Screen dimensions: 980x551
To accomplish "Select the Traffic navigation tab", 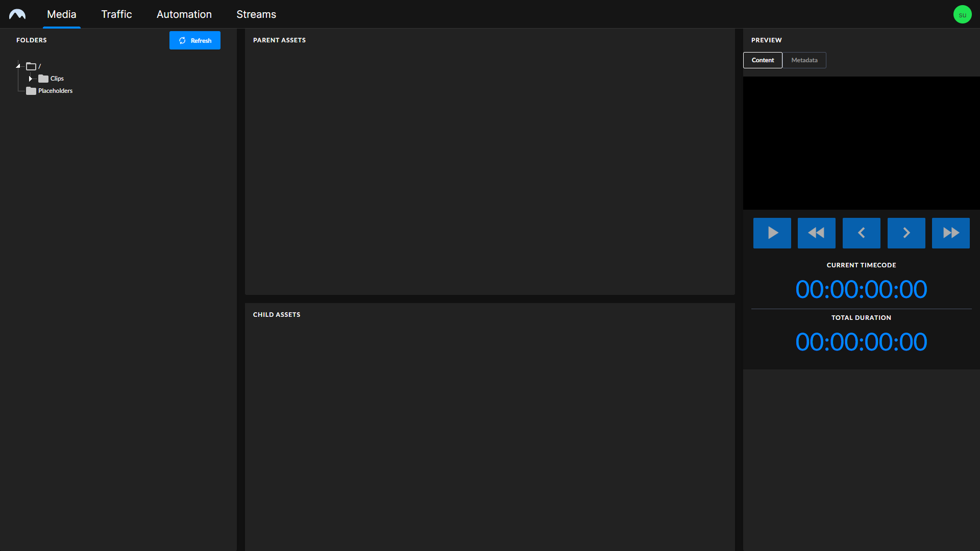I will tap(116, 14).
